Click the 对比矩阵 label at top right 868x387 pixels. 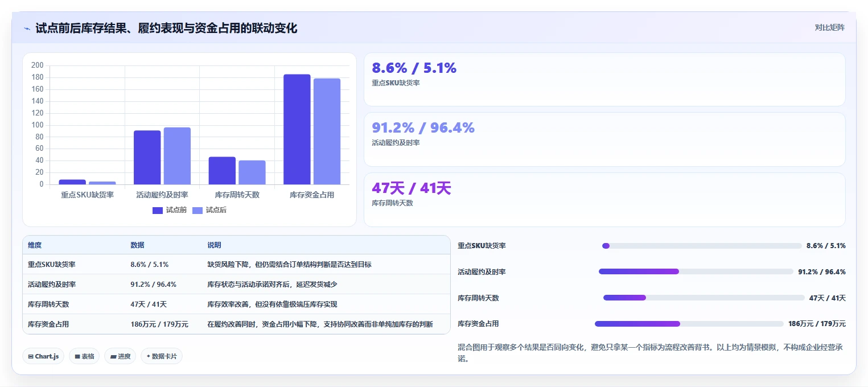[x=829, y=27]
